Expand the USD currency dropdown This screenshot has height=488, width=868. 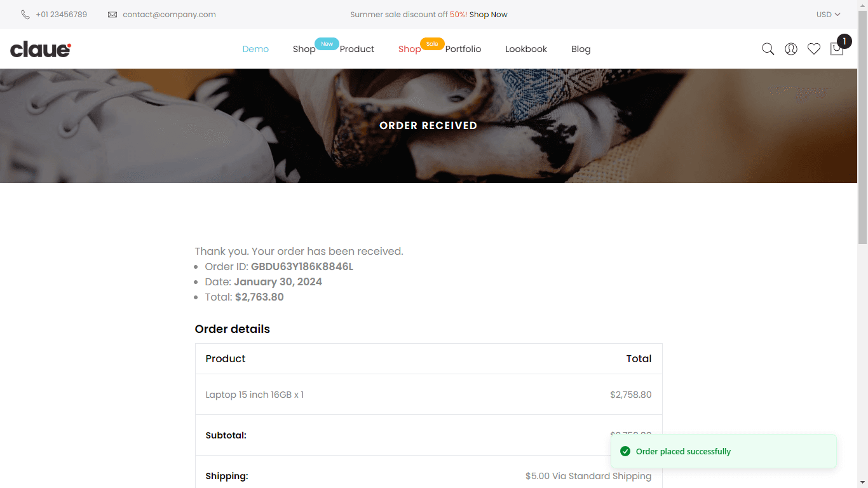coord(829,15)
